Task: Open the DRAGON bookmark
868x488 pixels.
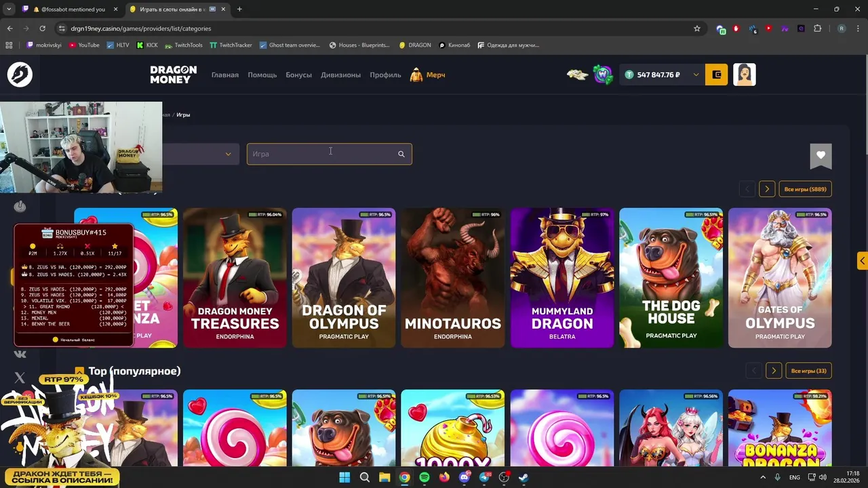Action: tap(415, 45)
